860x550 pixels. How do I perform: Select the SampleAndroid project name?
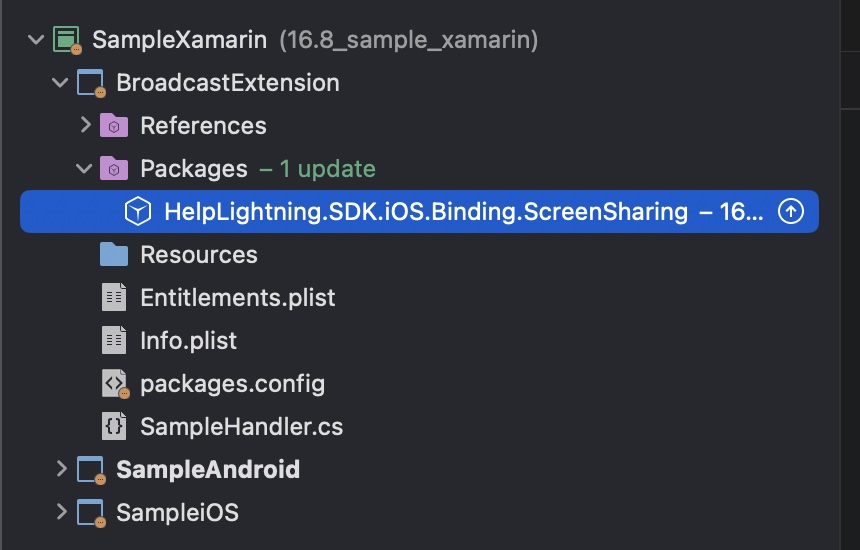[x=208, y=469]
